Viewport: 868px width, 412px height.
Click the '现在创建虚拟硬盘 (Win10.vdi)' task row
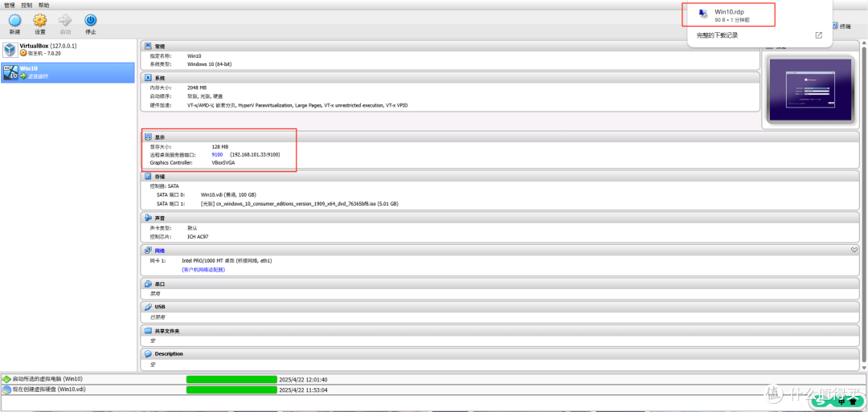[433, 390]
